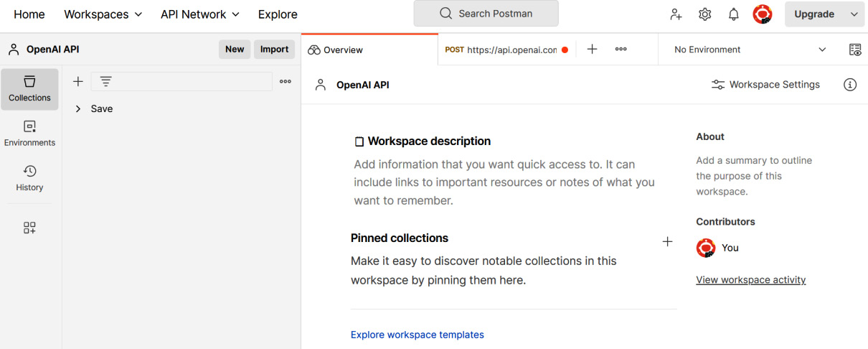Open the Collections sidebar panel
Viewport: 868px width, 349px height.
coord(29,89)
